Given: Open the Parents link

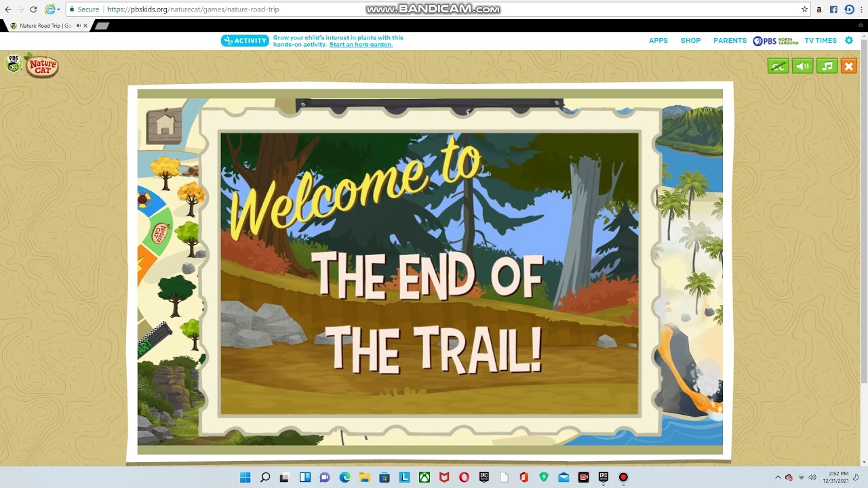Looking at the screenshot, I should pyautogui.click(x=730, y=41).
